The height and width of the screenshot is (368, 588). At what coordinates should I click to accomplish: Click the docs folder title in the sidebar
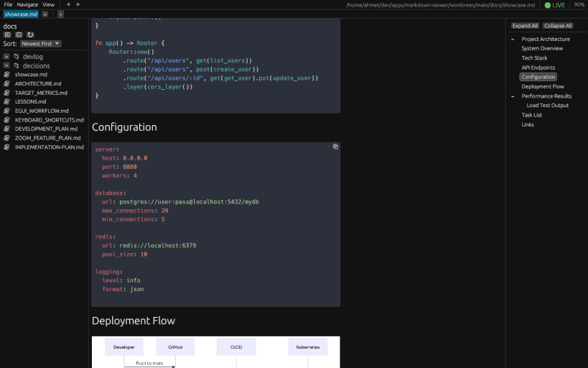pyautogui.click(x=10, y=27)
